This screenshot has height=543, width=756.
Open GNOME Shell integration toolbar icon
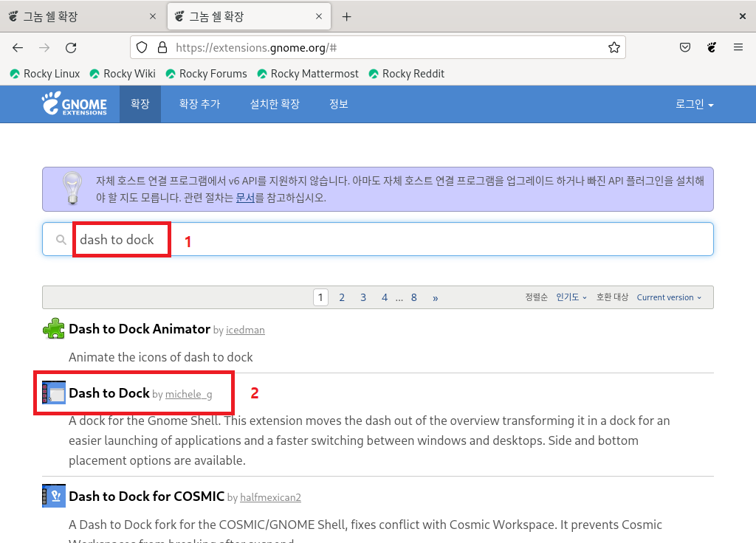coord(712,47)
